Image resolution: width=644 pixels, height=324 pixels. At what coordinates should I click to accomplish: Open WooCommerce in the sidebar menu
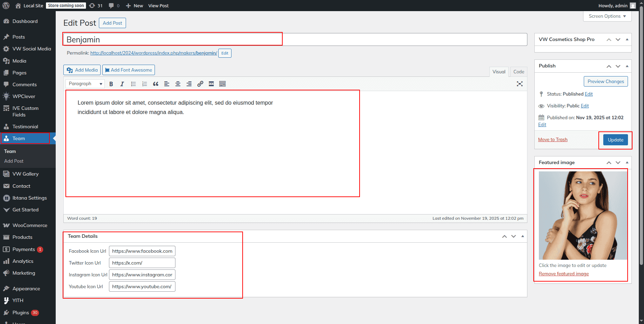30,225
